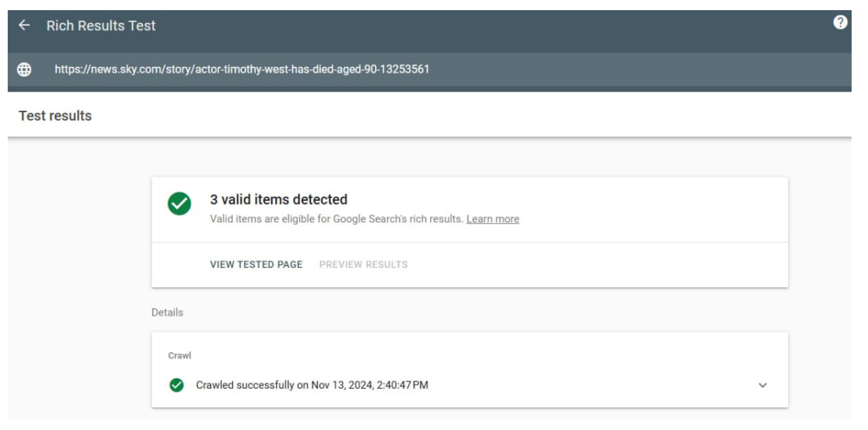The height and width of the screenshot is (430, 868).
Task: Select the '3 valid items detected' heading
Action: pos(279,199)
